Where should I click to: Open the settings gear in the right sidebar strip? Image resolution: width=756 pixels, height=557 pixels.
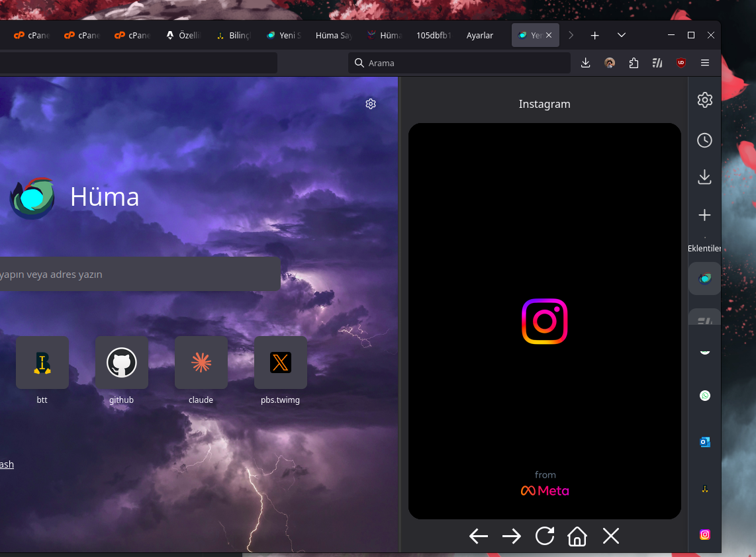(704, 100)
